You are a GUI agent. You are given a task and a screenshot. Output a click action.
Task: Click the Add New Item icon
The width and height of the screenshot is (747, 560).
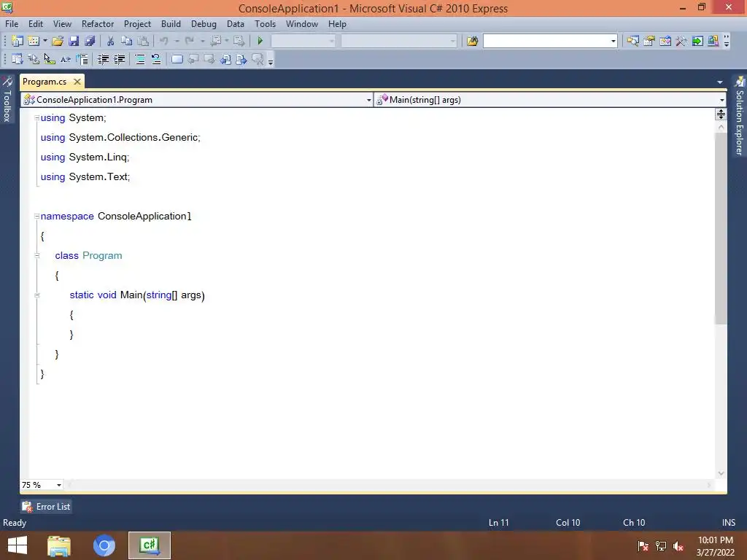(34, 41)
